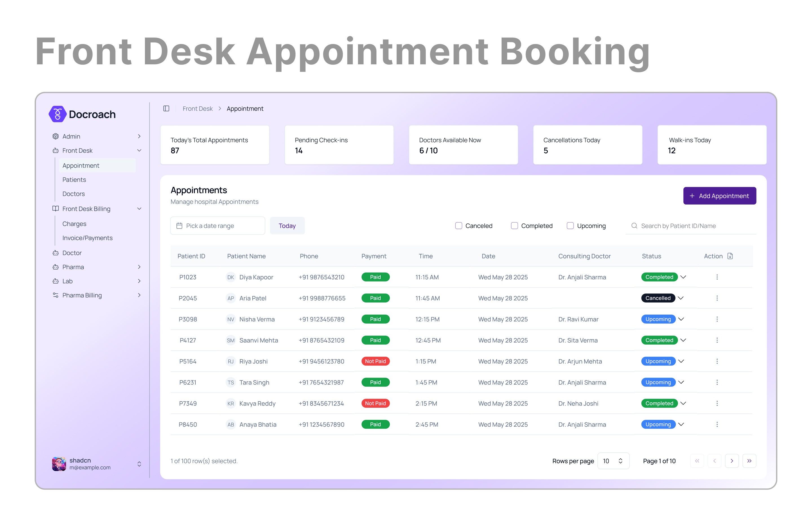
Task: Open Rows per page dropdown
Action: (613, 461)
